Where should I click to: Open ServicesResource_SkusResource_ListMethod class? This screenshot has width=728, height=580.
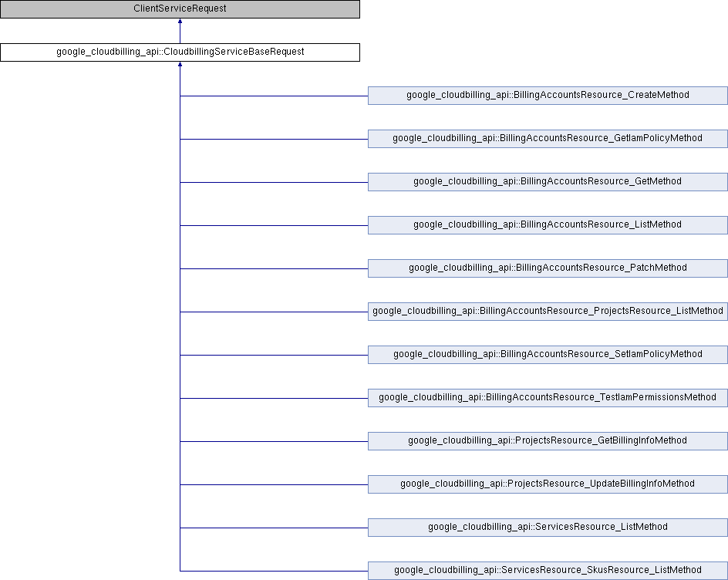pyautogui.click(x=548, y=570)
